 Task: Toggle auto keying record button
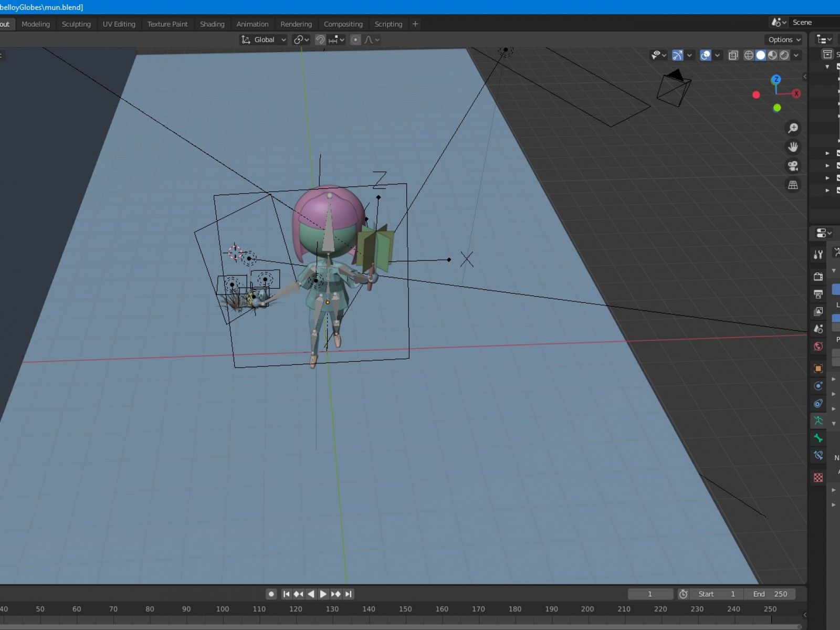tap(271, 594)
